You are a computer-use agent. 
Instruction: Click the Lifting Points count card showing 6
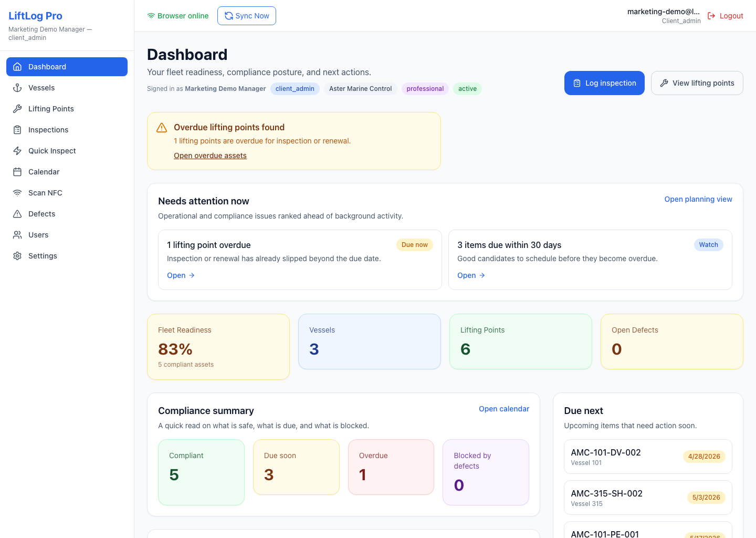tap(521, 342)
